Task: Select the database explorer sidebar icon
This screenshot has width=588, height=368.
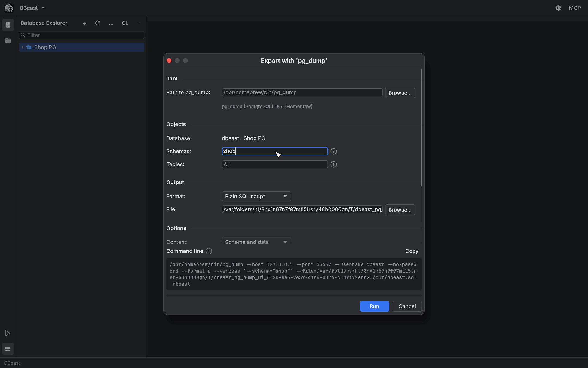Action: coord(8,25)
